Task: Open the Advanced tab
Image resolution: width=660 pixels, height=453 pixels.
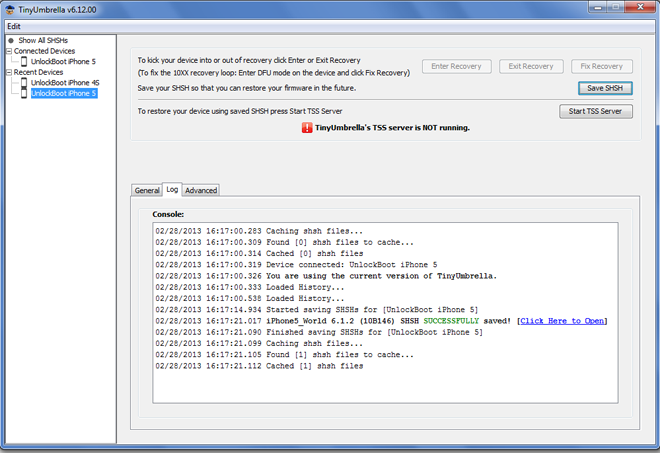Action: [201, 190]
